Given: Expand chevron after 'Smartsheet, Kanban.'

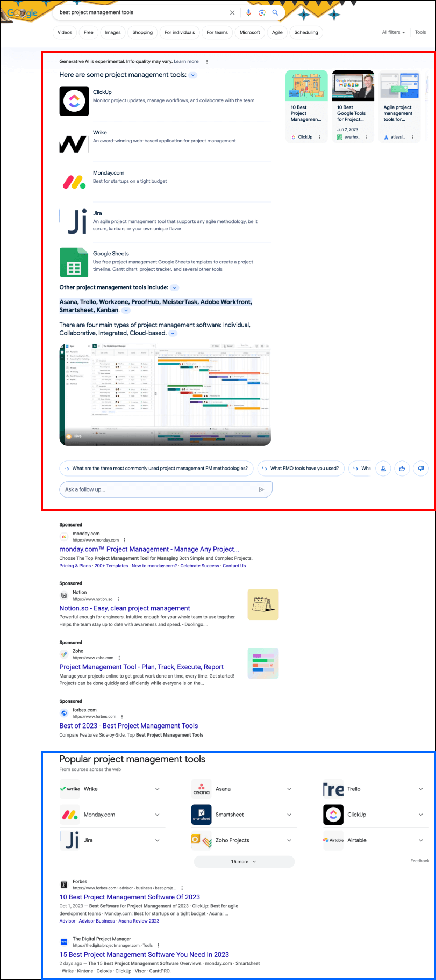Looking at the screenshot, I should pyautogui.click(x=126, y=311).
